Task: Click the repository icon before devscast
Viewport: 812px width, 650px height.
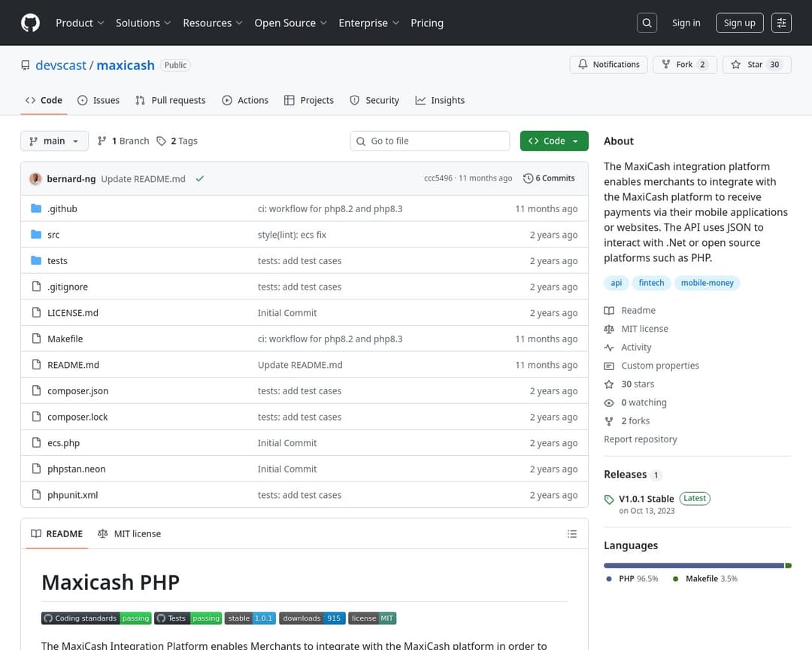Action: [26, 65]
